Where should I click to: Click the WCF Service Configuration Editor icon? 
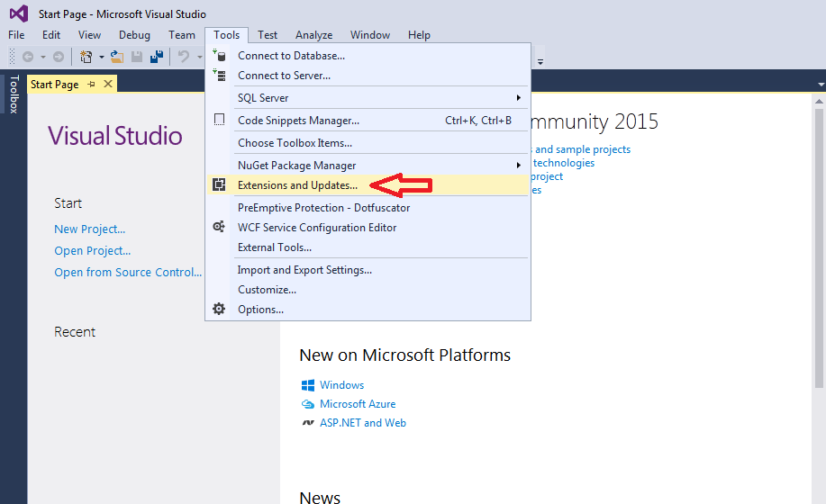[x=219, y=227]
